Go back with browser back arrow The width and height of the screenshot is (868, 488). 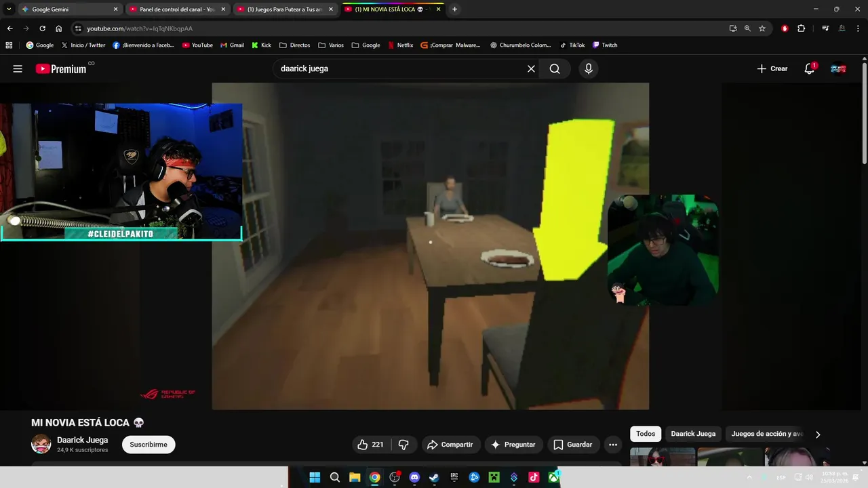(9, 28)
